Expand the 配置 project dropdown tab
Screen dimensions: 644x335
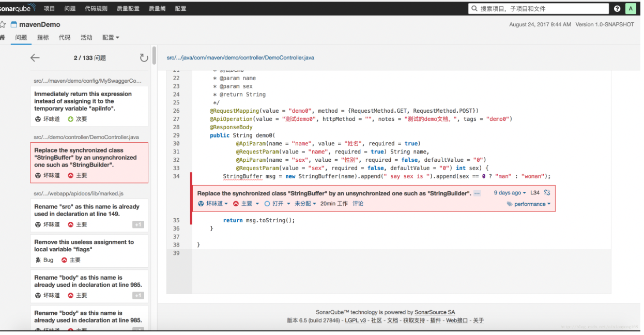111,37
